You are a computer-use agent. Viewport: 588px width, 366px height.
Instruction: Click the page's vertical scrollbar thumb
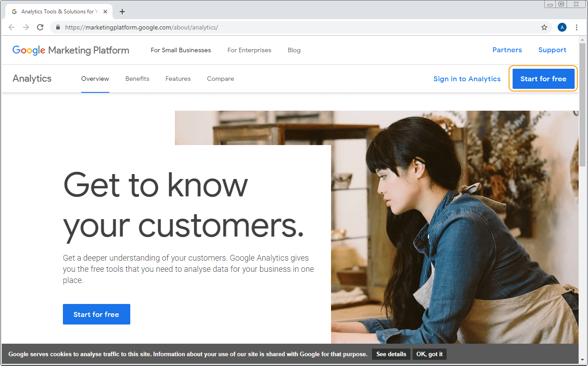coord(583,105)
